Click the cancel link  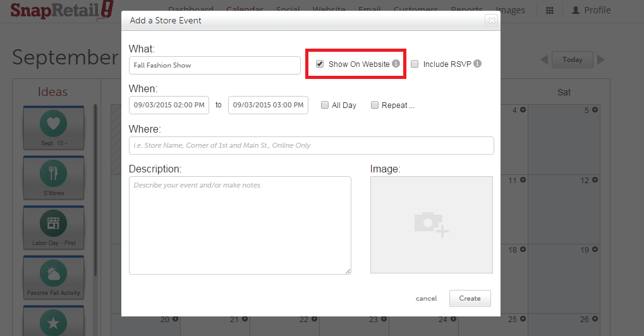[x=426, y=298]
